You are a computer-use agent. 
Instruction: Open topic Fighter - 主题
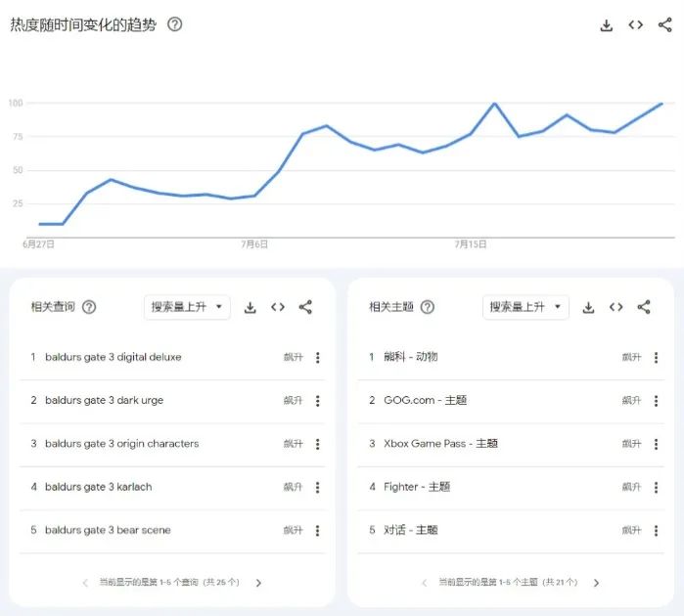(417, 487)
